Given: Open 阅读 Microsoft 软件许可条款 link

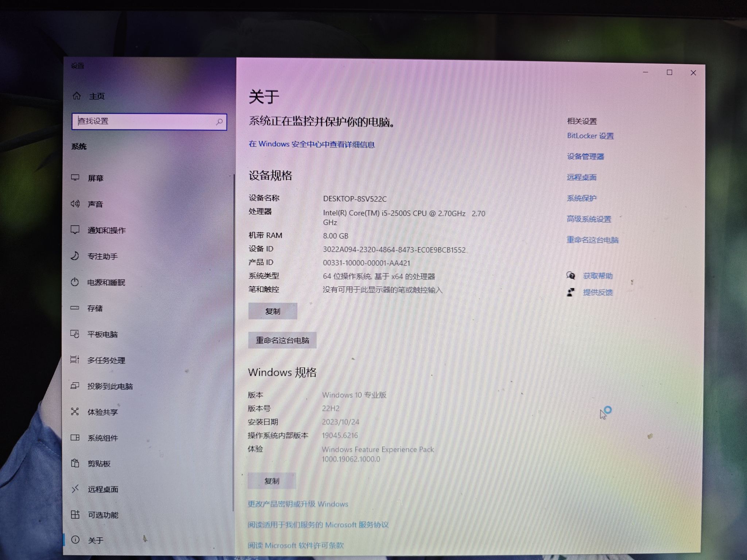Looking at the screenshot, I should pos(295,545).
